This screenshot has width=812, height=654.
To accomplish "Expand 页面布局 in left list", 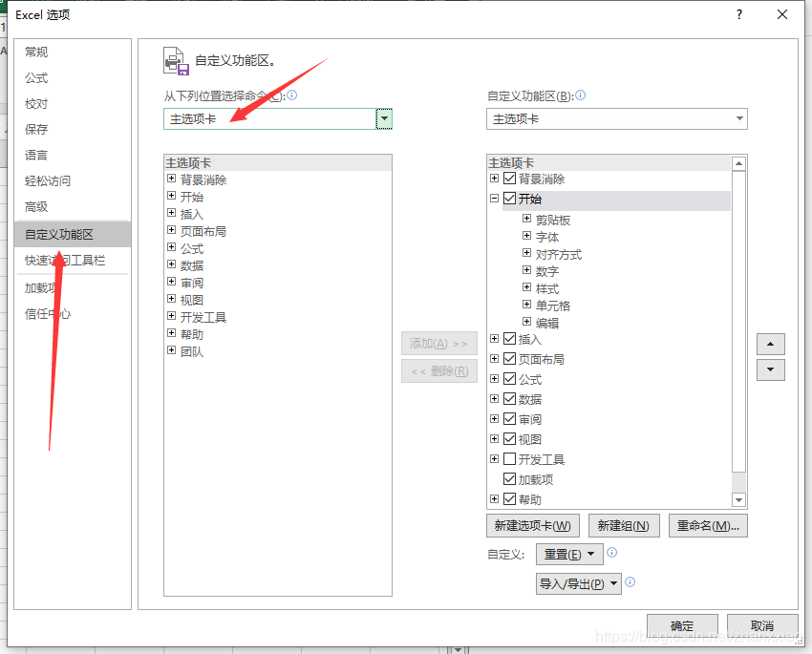I will point(171,230).
